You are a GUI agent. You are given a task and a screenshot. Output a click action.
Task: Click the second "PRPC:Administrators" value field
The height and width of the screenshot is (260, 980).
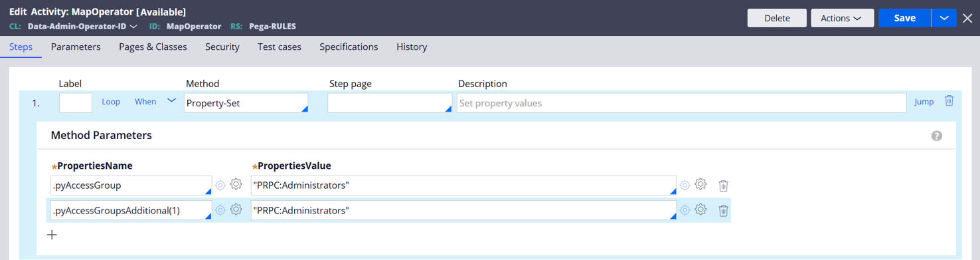tap(463, 210)
